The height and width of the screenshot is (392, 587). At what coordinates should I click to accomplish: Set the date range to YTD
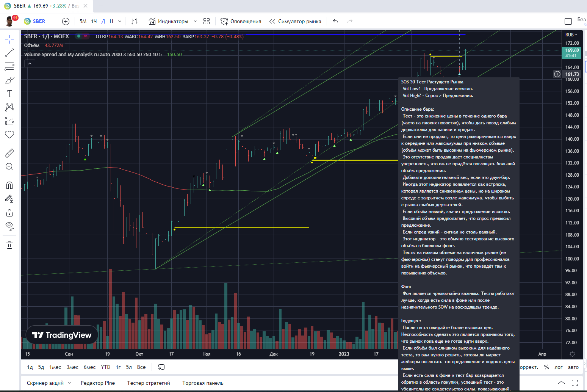(106, 367)
